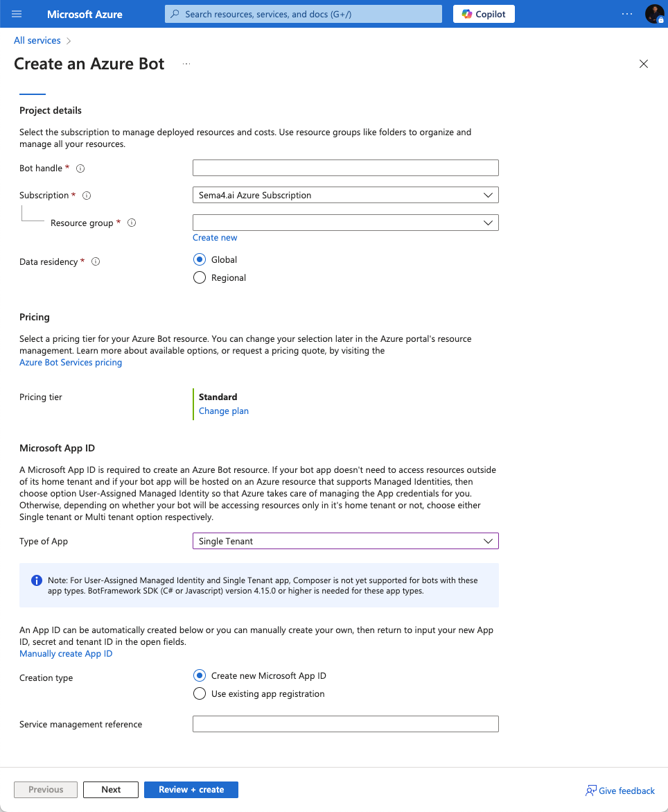
Task: Open the ellipsis next to page title
Action: [x=186, y=64]
